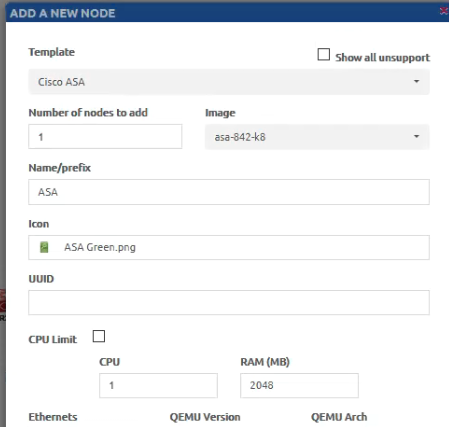Click the Show all unsupport label text
This screenshot has height=427, width=449.
(382, 58)
